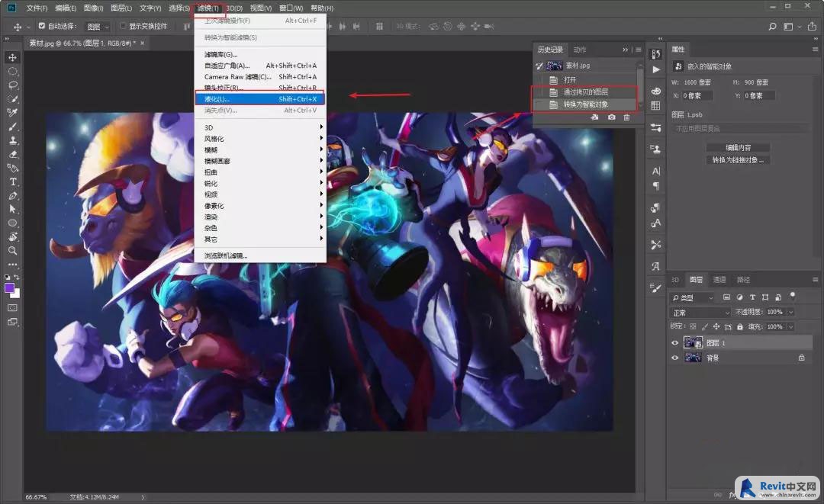Select the 通过拷贝的图层 history state
The image size is (824, 504).
coord(587,91)
